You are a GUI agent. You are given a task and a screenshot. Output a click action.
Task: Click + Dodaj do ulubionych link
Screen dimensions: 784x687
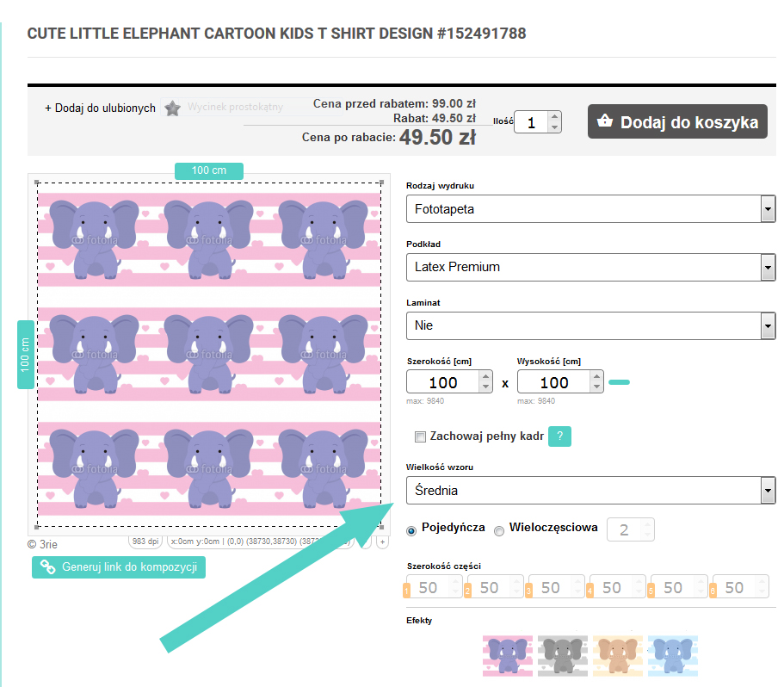pos(100,108)
